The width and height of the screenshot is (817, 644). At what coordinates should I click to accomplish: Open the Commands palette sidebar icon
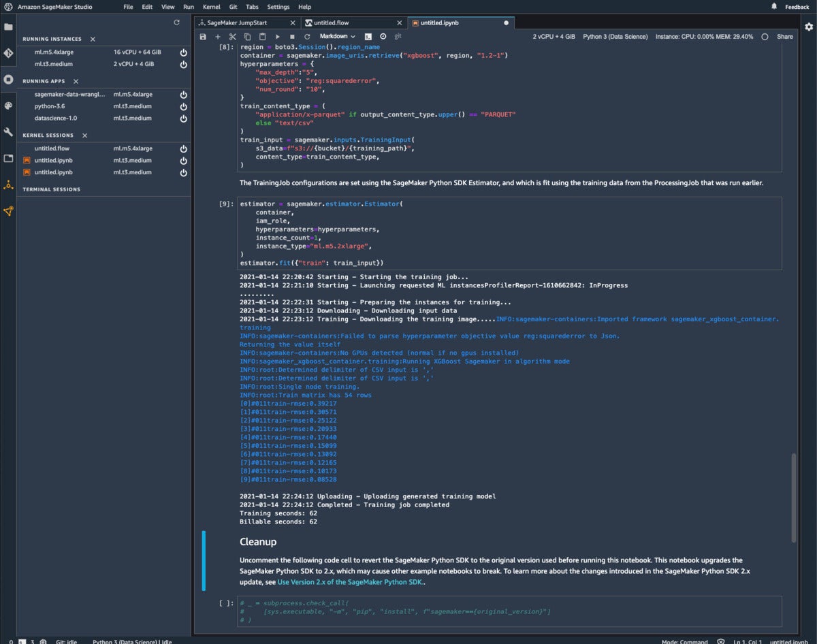pos(8,106)
